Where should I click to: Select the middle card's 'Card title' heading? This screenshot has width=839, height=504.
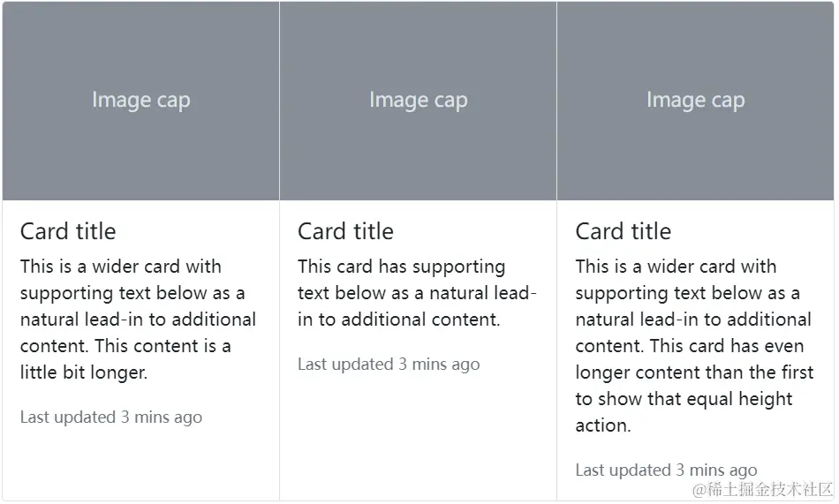pyautogui.click(x=345, y=231)
